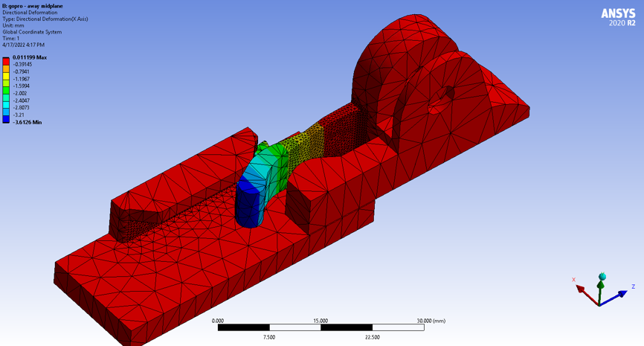Image resolution: width=644 pixels, height=346 pixels.
Task: Click the blue Z axis arrow of triad
Action: (x=614, y=298)
